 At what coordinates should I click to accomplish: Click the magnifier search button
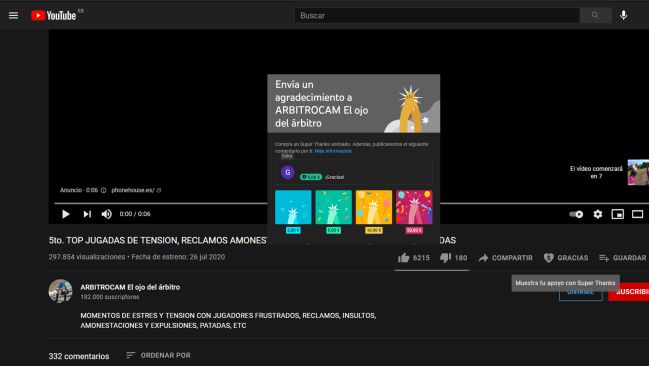[595, 15]
